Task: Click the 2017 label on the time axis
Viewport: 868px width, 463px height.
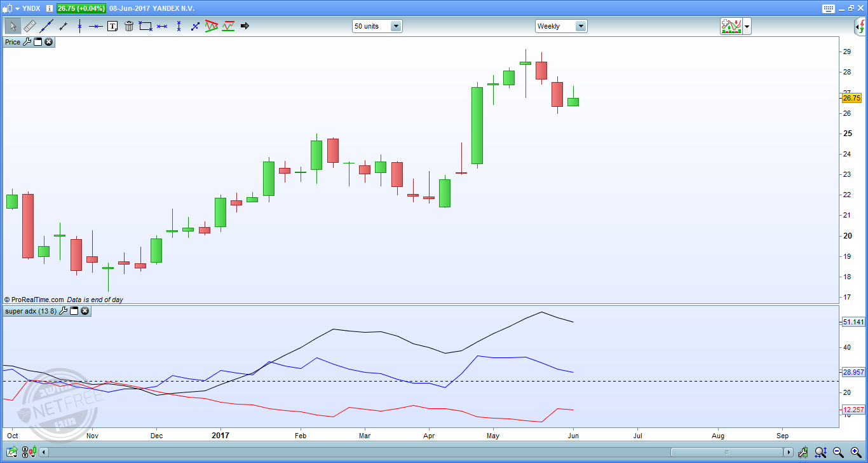Action: tap(220, 436)
